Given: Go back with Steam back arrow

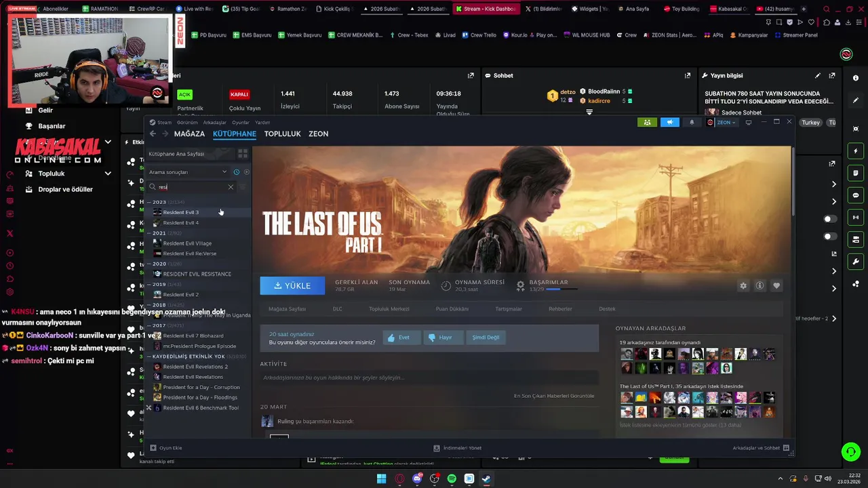Looking at the screenshot, I should click(153, 134).
